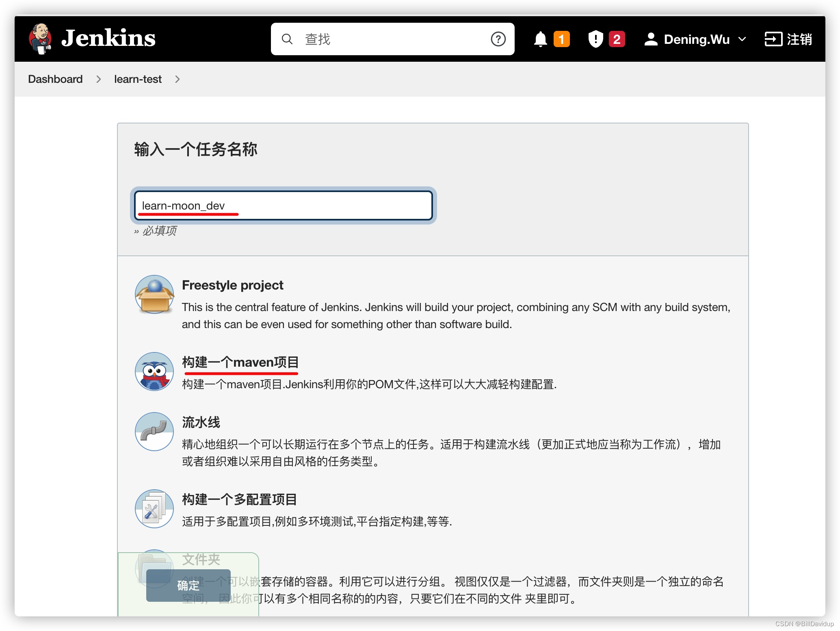840x631 pixels.
Task: Select Freestyle project box icon
Action: [x=154, y=294]
